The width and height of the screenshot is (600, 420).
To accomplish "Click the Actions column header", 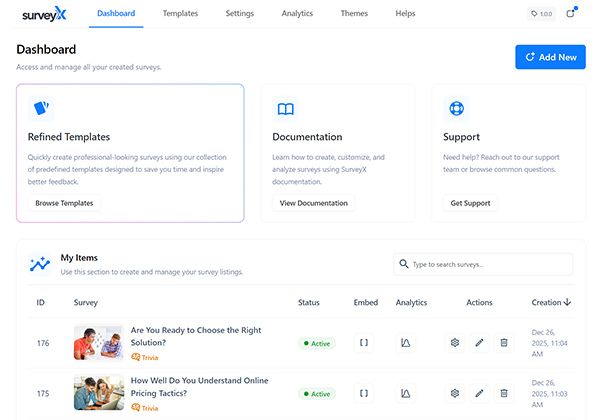I will click(x=479, y=303).
